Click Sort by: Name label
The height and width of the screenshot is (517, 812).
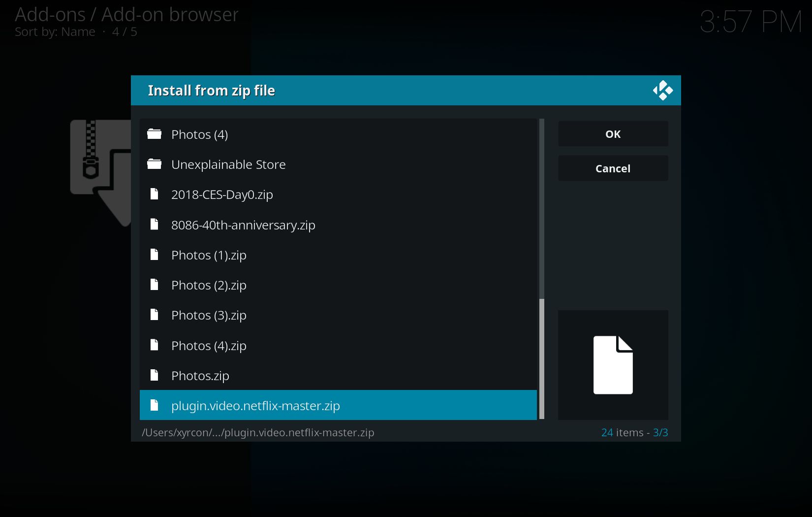[x=55, y=32]
